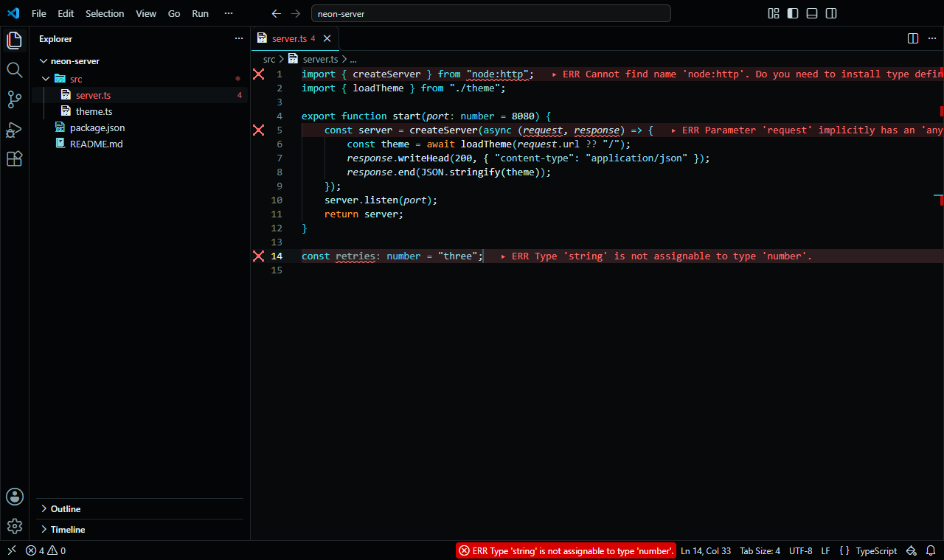Click the 8080 default port value
Image resolution: width=944 pixels, height=560 pixels.
pyautogui.click(x=523, y=116)
